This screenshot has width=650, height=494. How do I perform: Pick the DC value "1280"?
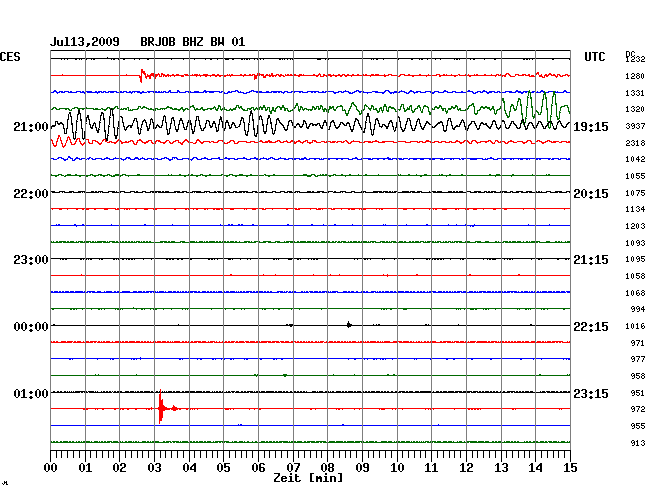(x=635, y=76)
